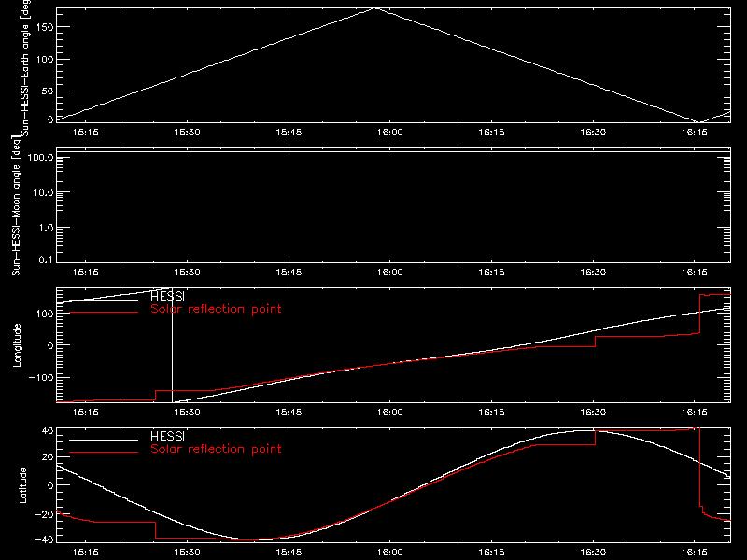The width and height of the screenshot is (747, 560).
Task: Click 16:30 time label under Moon angle plot
Action: point(593,273)
